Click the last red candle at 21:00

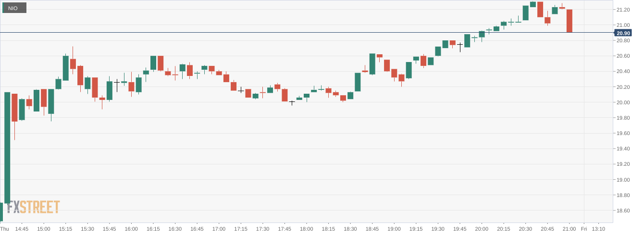[569, 21]
